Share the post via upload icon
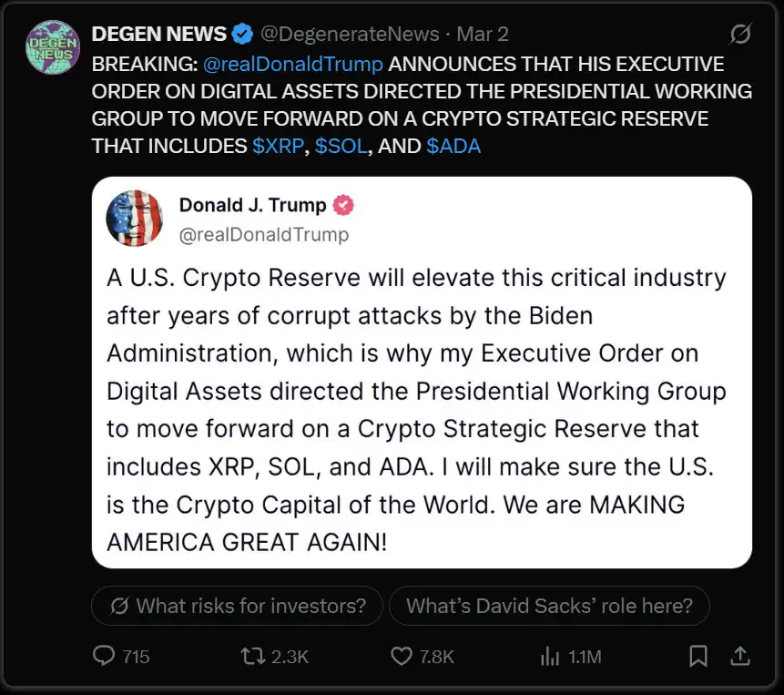 [x=741, y=656]
